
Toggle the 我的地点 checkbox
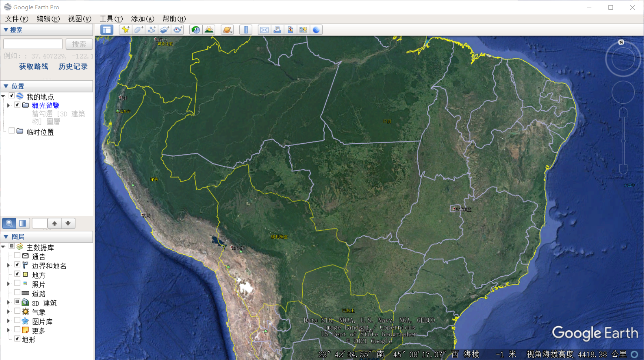click(x=11, y=96)
